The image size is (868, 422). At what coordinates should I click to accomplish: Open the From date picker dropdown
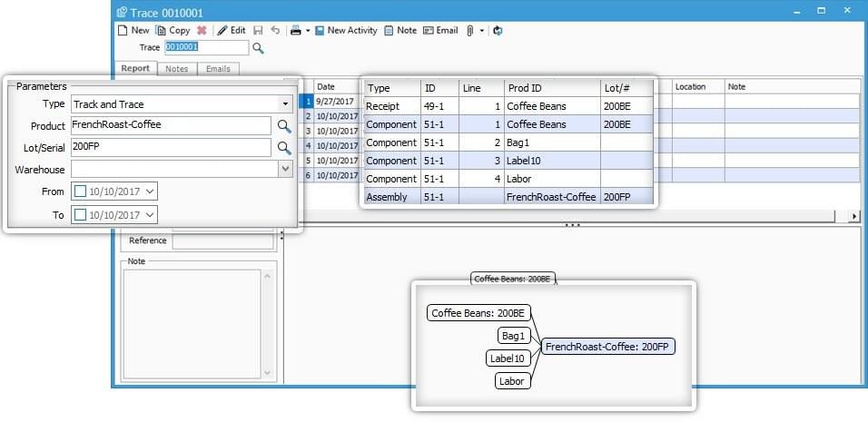(151, 191)
